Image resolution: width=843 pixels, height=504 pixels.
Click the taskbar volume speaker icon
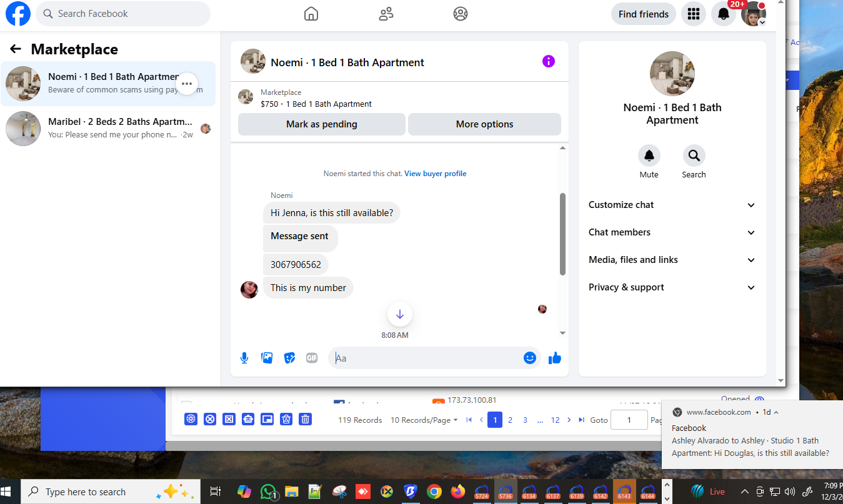pos(789,492)
